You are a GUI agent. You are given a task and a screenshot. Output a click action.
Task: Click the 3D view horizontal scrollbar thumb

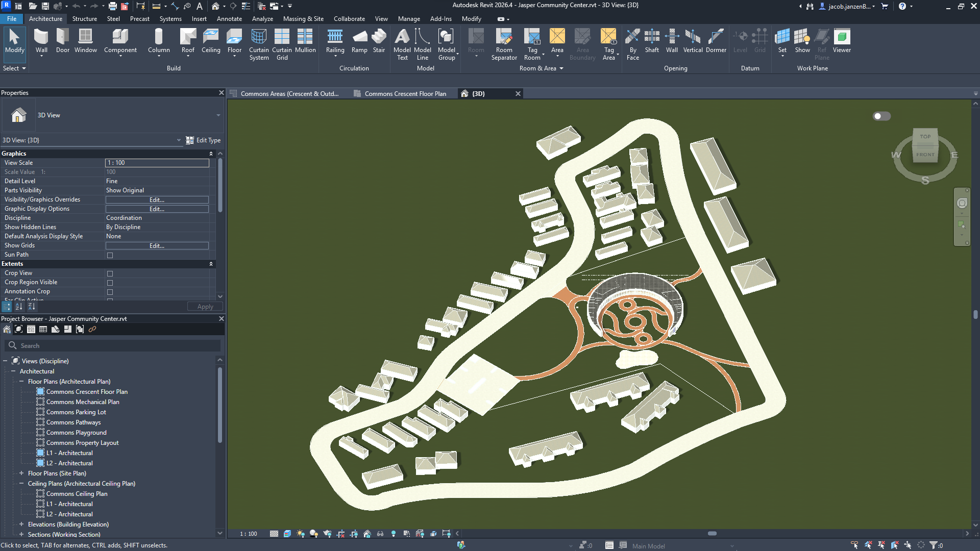point(712,534)
